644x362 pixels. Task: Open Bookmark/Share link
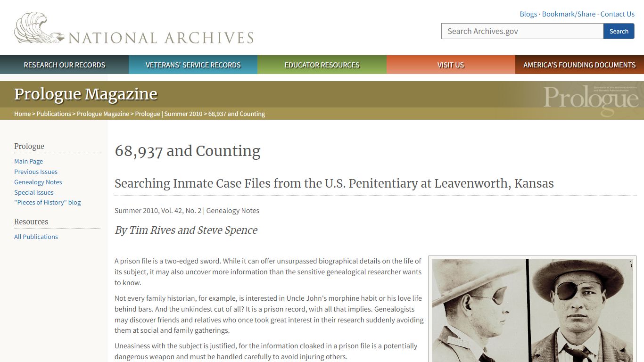(x=569, y=14)
